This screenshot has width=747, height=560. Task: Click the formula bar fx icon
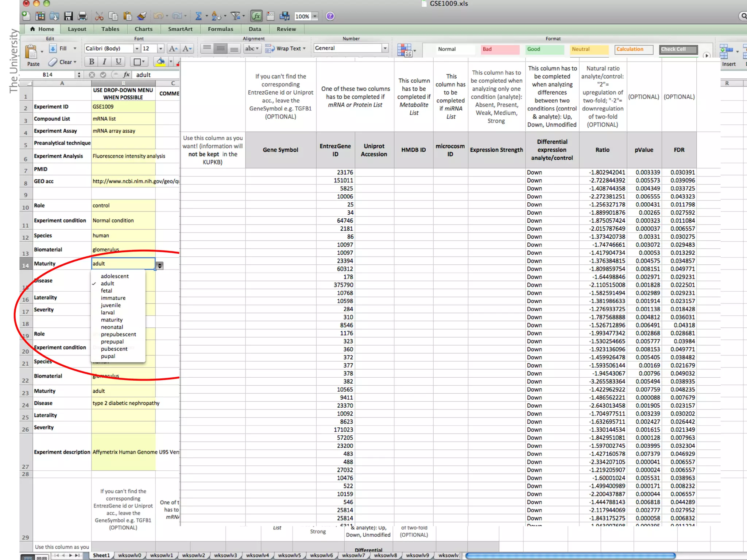pyautogui.click(x=126, y=75)
